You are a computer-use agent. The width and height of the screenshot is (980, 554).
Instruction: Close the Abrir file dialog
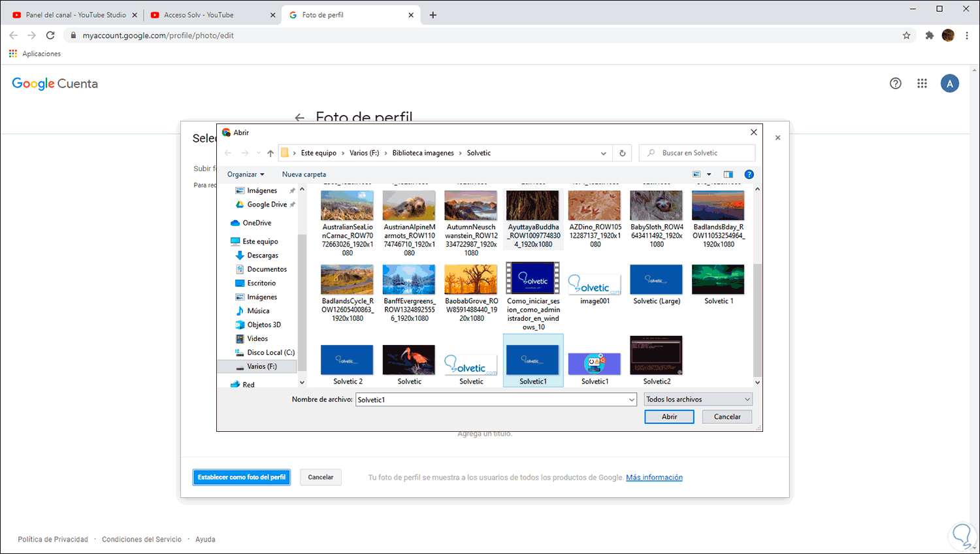coord(753,132)
